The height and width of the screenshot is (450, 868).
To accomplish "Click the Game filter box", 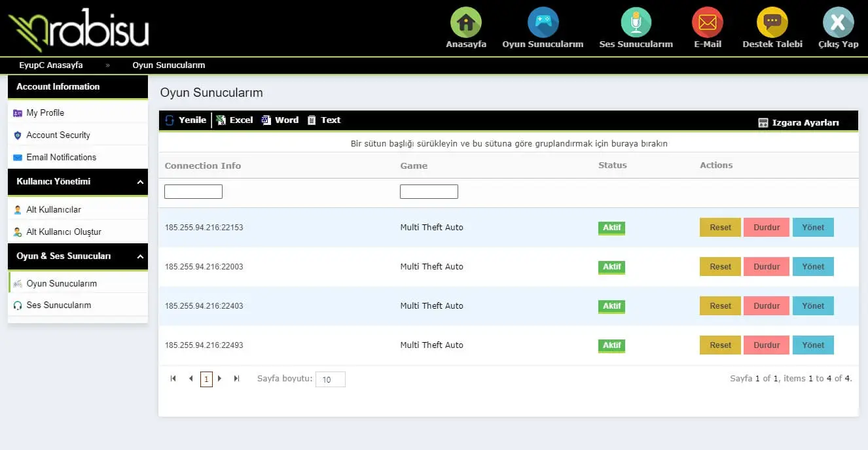I will point(429,192).
